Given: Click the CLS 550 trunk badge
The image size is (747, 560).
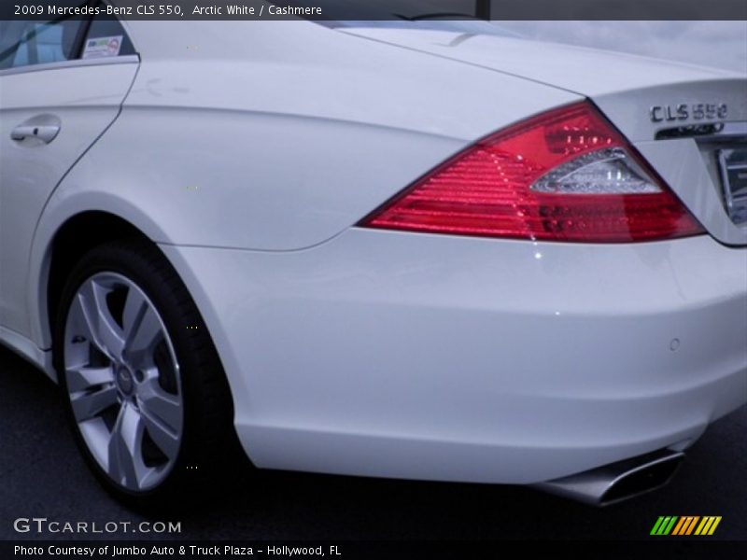Looking at the screenshot, I should [688, 113].
